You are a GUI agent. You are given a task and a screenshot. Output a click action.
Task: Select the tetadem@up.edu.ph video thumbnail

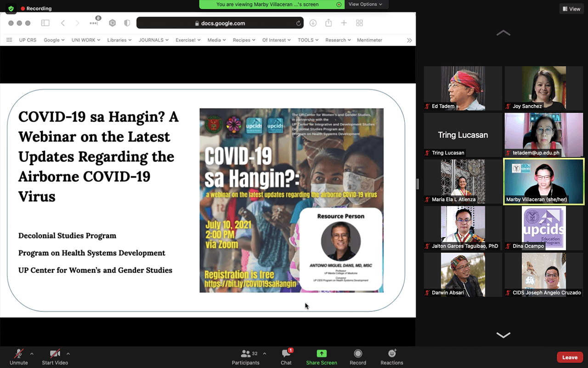pyautogui.click(x=544, y=135)
